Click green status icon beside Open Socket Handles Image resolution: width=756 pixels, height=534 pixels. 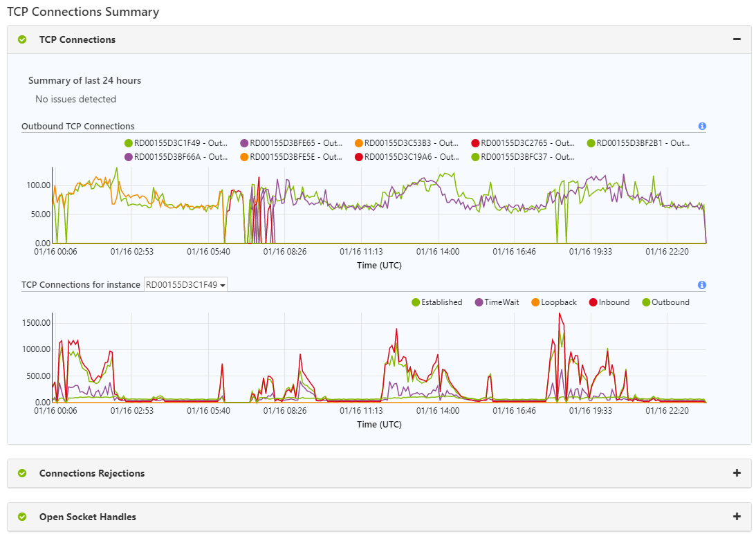coord(22,517)
